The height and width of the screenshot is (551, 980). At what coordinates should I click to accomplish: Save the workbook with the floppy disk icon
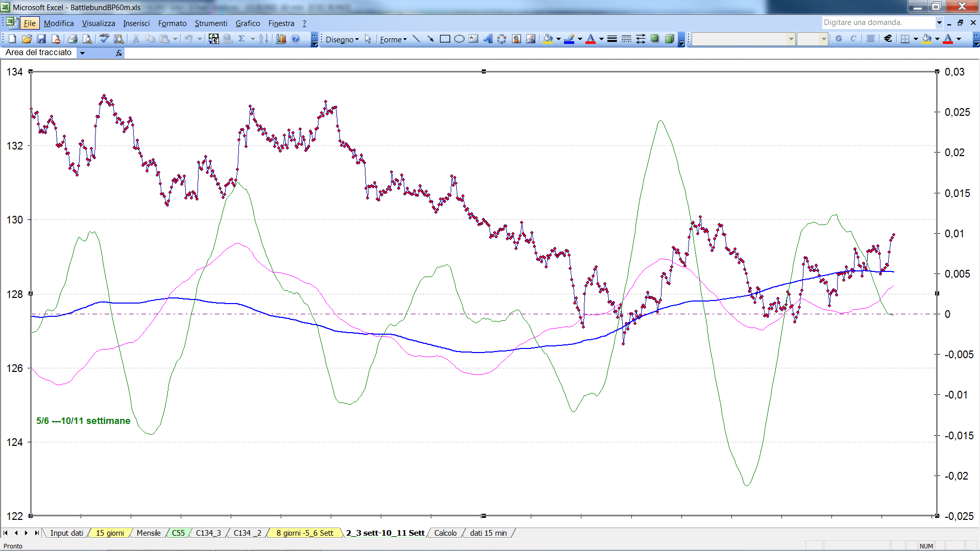[41, 39]
